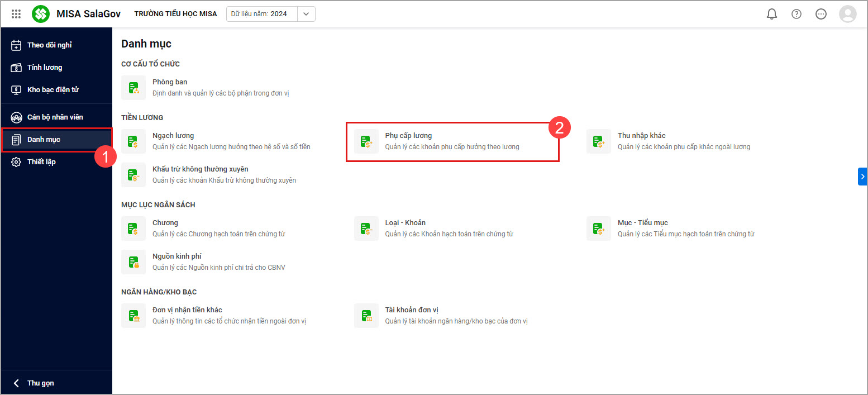
Task: Open the app launcher grid icon
Action: tap(16, 14)
